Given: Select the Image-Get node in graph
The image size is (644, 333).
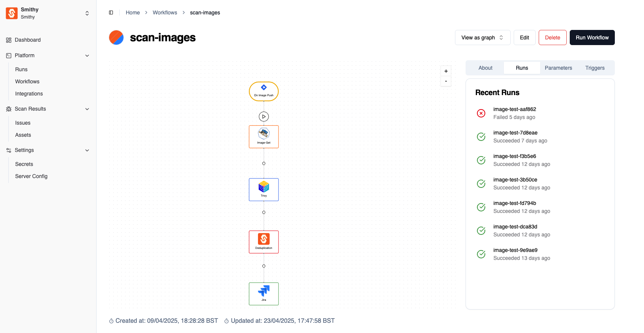Looking at the screenshot, I should (x=264, y=137).
